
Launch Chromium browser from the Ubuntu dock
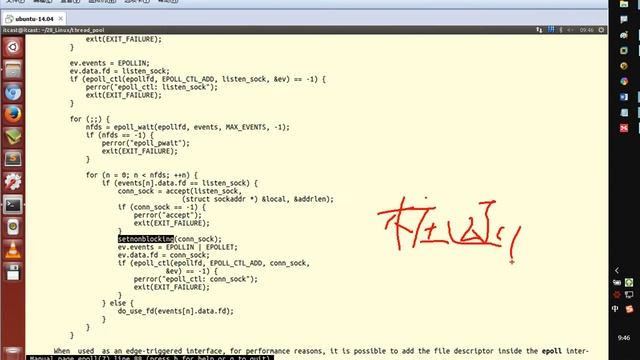13,92
